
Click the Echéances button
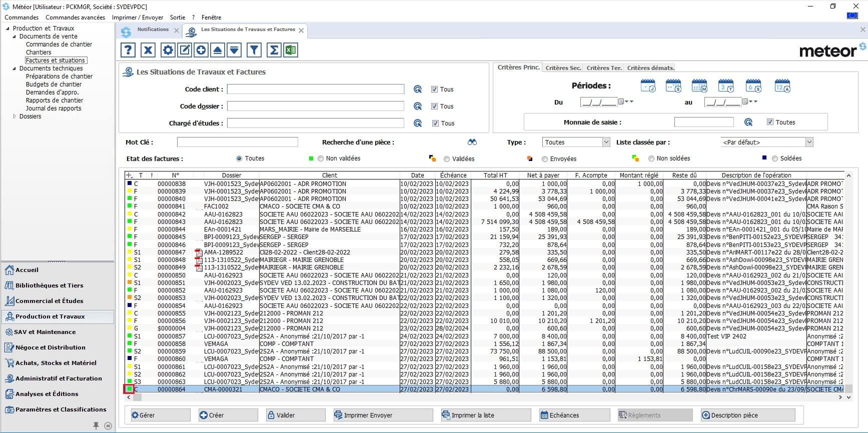(x=574, y=415)
